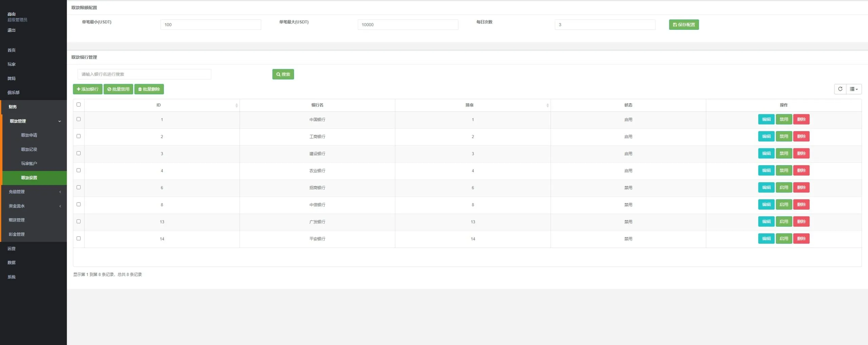The height and width of the screenshot is (345, 868).
Task: Click 启用 for the 平安银行 row
Action: tap(784, 238)
